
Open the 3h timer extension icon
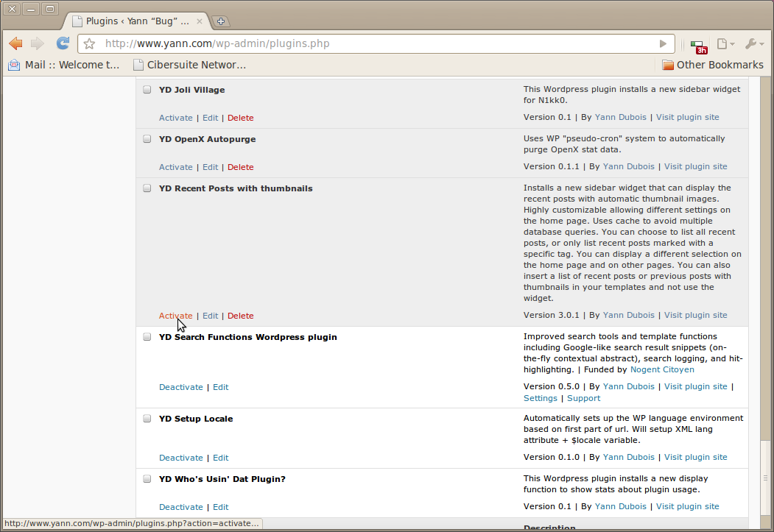699,47
